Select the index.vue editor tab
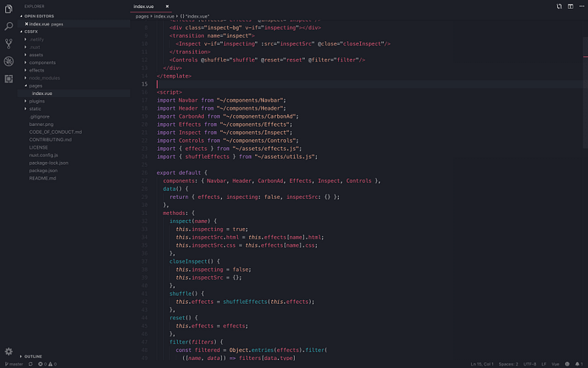588x368 pixels. [143, 7]
